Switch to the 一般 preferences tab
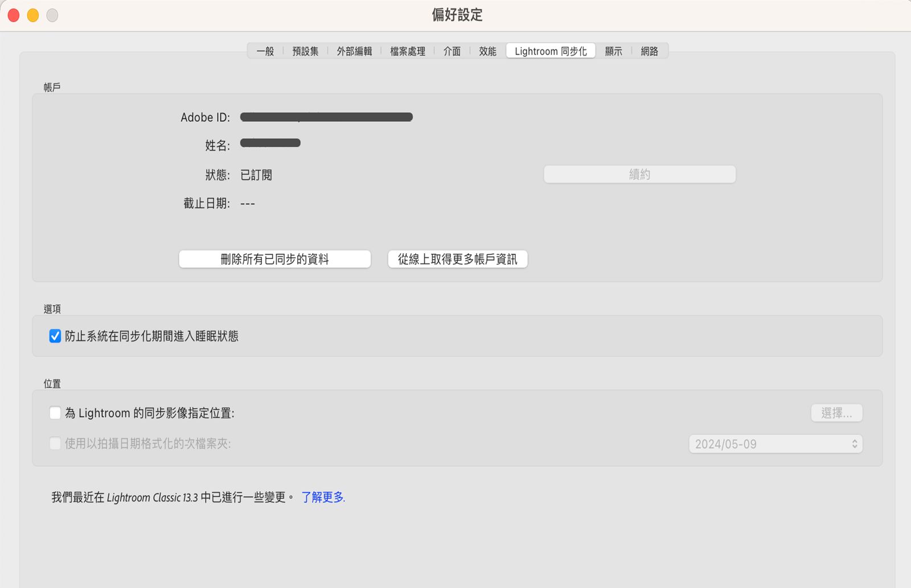The image size is (911, 588). pyautogui.click(x=265, y=51)
